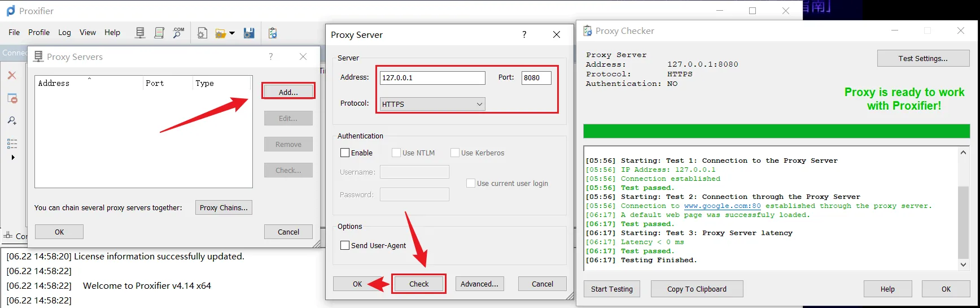The width and height of the screenshot is (980, 308).
Task: Enable the Authentication checkbox
Action: point(345,153)
